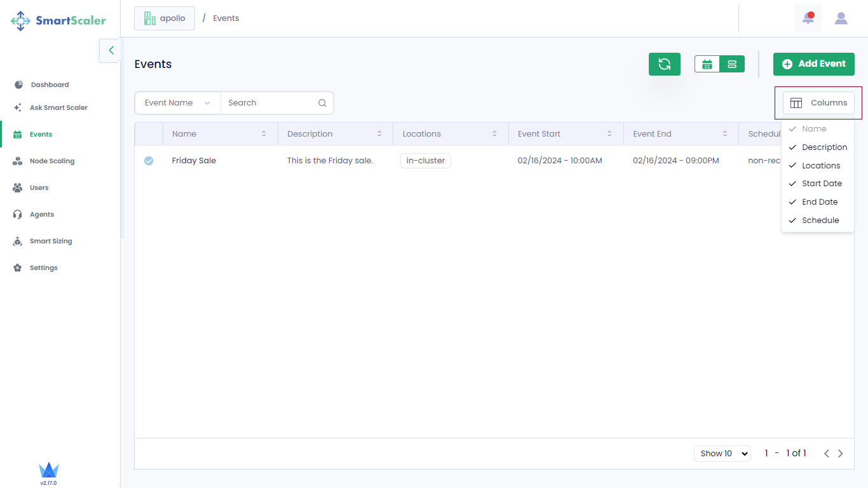Viewport: 868px width, 488px height.
Task: Go to the next page arrow
Action: click(840, 454)
